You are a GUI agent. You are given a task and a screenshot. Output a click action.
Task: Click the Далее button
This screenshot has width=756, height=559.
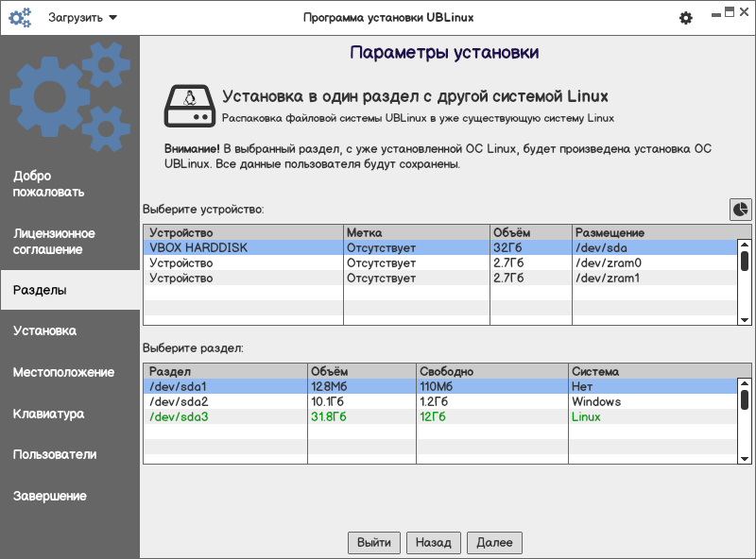click(x=494, y=543)
